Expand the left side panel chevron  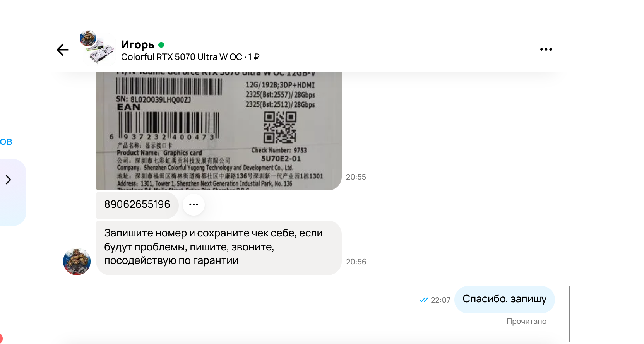click(x=8, y=180)
